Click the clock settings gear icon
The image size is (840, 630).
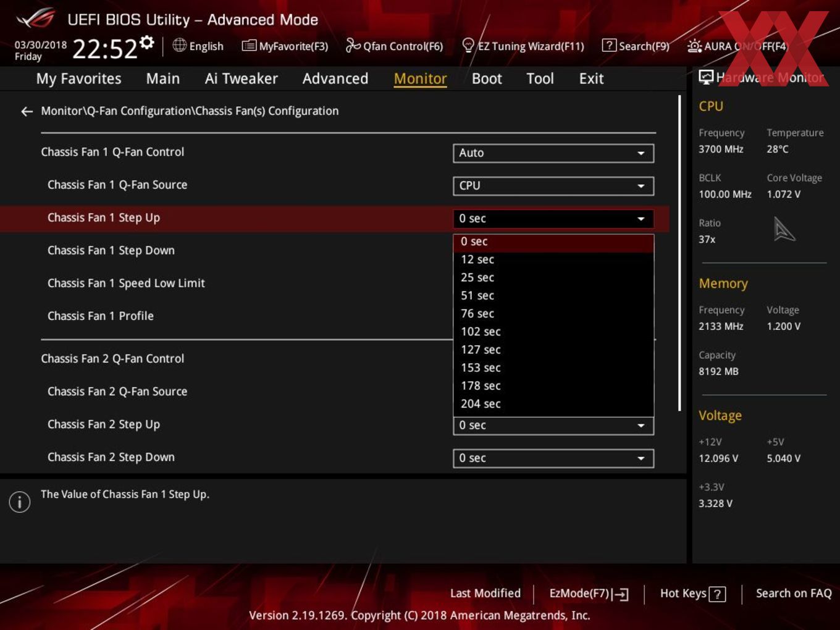[146, 42]
